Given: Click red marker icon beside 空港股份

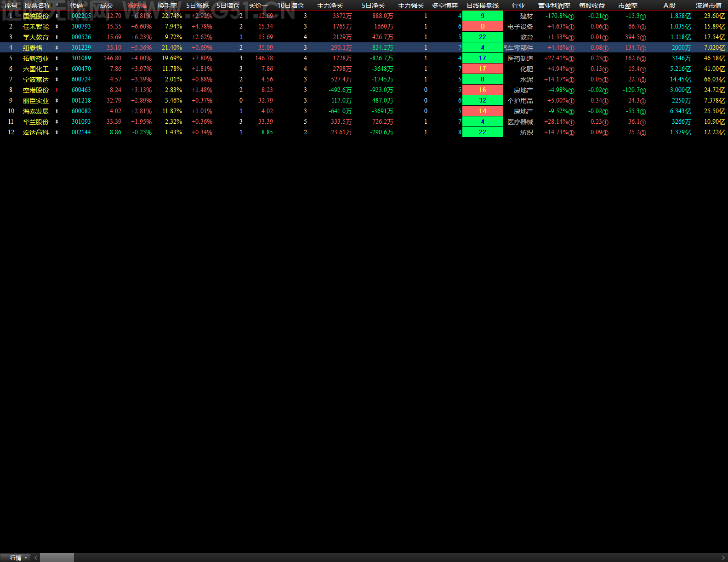Looking at the screenshot, I should 57,90.
